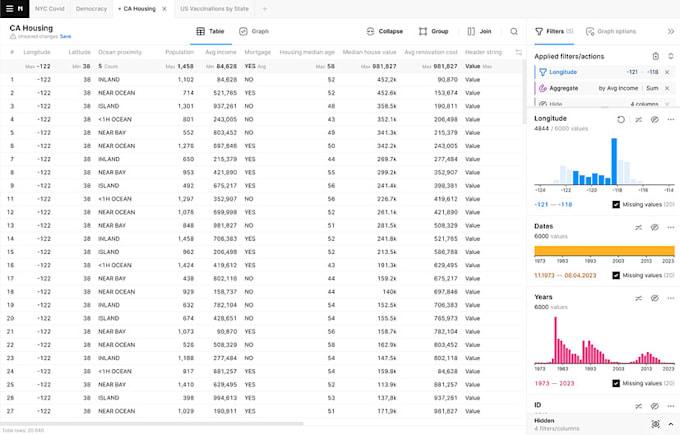Click shuffle icon in Dates card
This screenshot has width=680, height=435.
(638, 227)
